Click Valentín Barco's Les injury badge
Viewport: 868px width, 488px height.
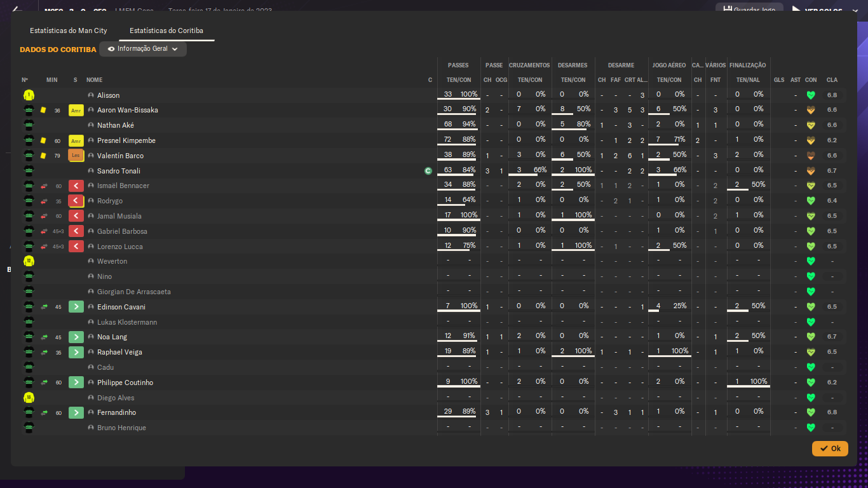pos(76,156)
